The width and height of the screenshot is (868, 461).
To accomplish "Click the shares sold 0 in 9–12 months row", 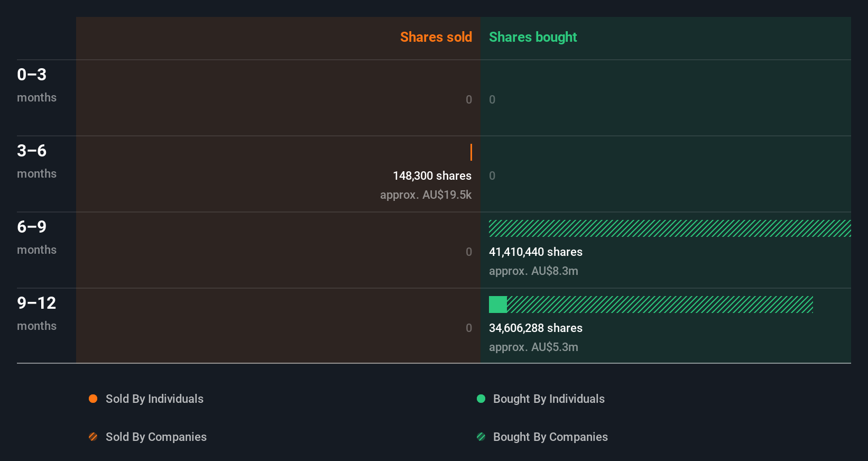I will click(469, 328).
